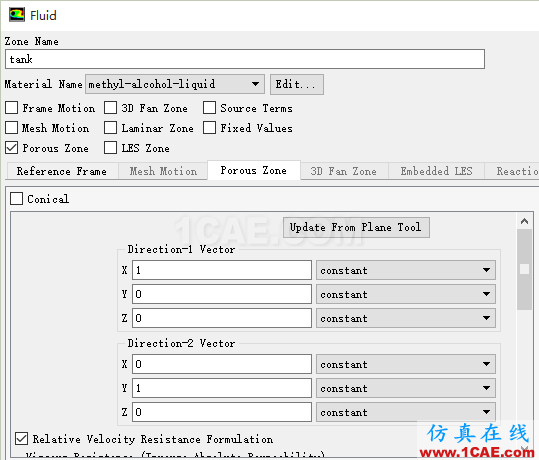Expand Direction-1 X constant dropdown
This screenshot has width=539, height=460.
pyautogui.click(x=406, y=270)
